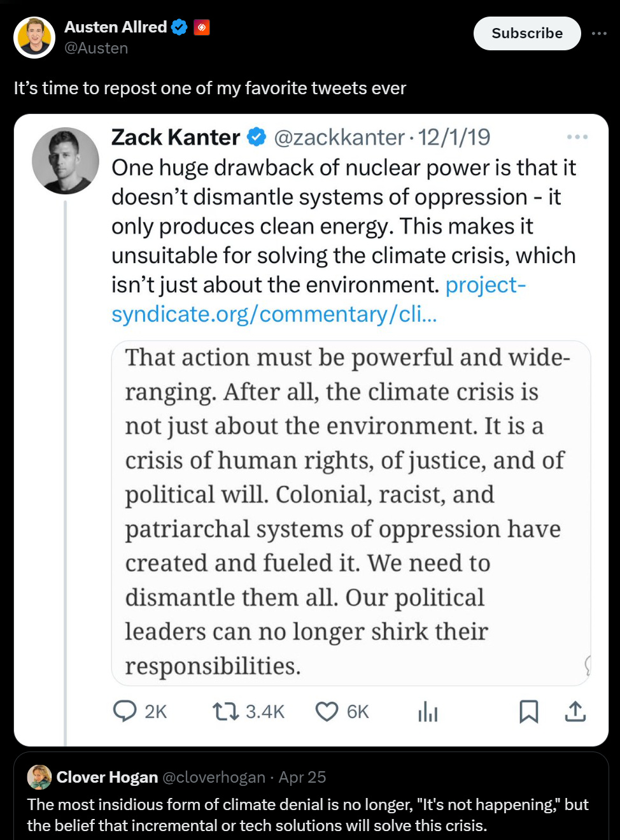Viewport: 620px width, 840px height.
Task: Repost the tweet with 3.4K reposts
Action: [x=225, y=711]
